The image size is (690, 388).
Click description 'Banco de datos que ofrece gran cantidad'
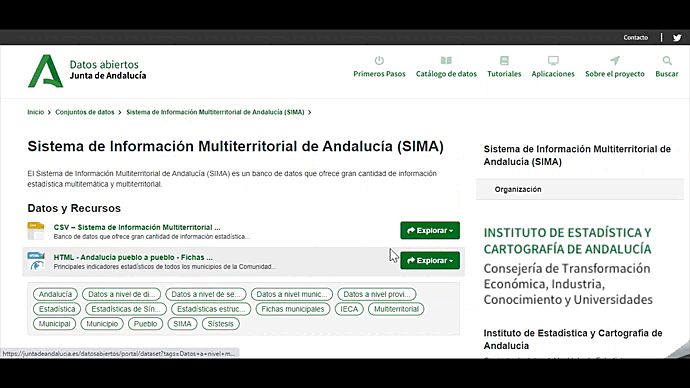pyautogui.click(x=152, y=237)
